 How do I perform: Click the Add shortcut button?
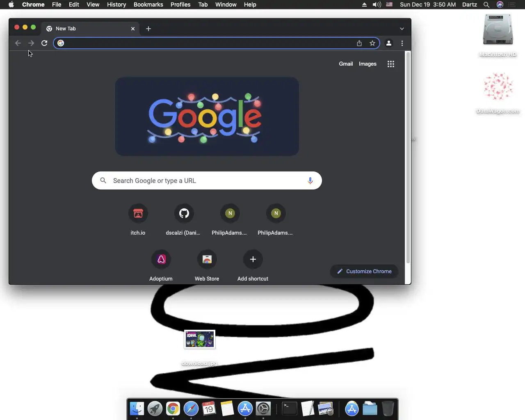[x=253, y=266]
